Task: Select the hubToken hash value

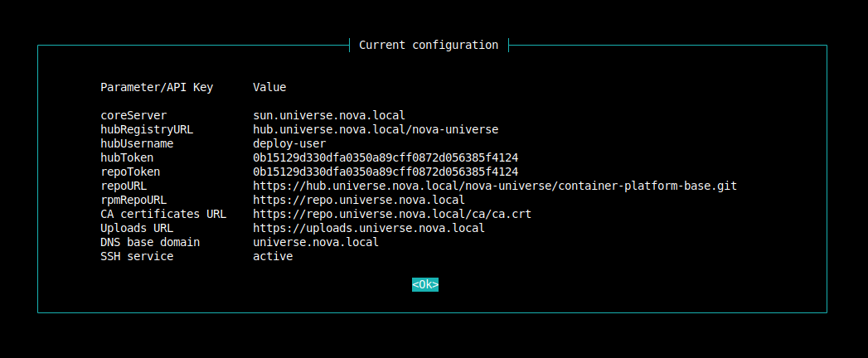Action: [386, 157]
